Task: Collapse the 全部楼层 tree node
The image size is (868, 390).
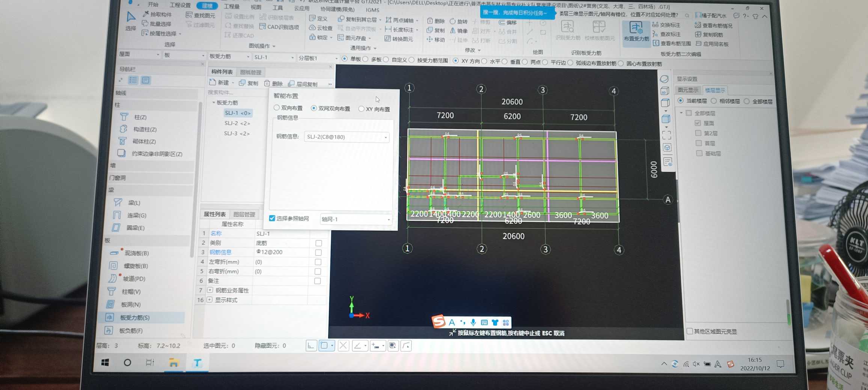Action: click(681, 112)
